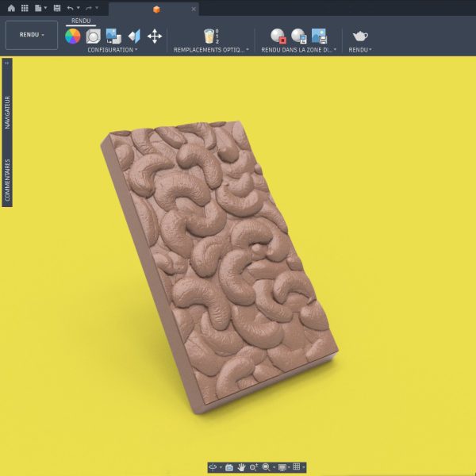Stop in-canvas render sphere icon

coord(278,36)
